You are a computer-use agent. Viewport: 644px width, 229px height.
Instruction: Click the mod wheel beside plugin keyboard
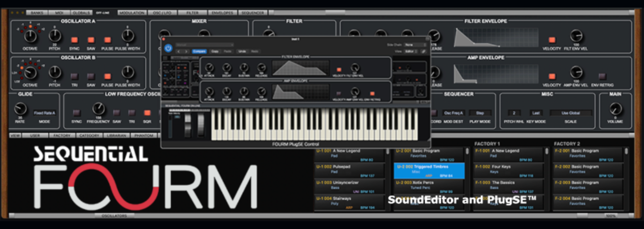[x=201, y=125]
